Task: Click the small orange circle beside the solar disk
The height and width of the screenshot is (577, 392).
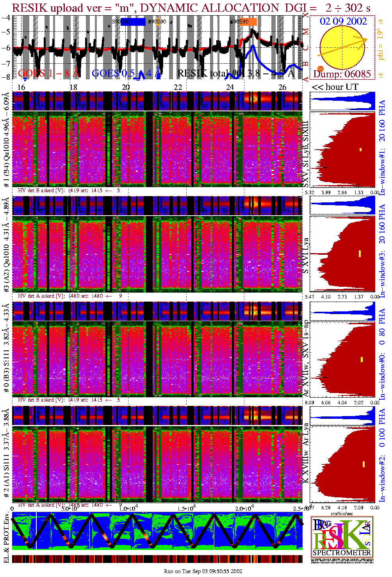Action: pos(321,69)
